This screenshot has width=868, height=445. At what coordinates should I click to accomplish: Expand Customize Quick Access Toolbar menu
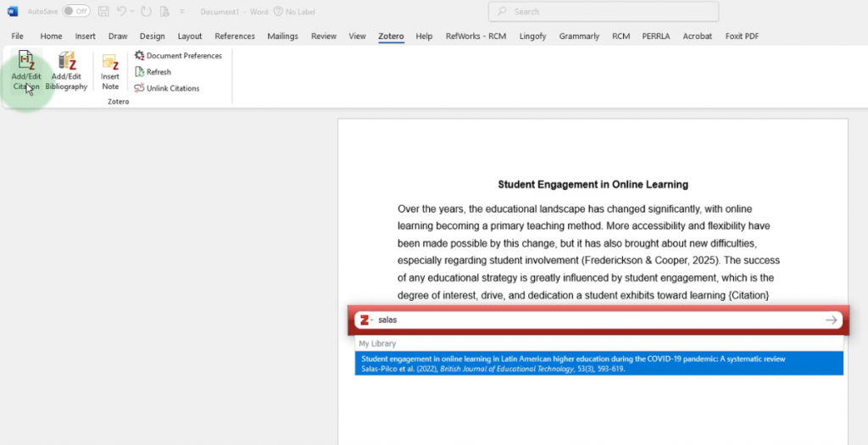pos(181,12)
